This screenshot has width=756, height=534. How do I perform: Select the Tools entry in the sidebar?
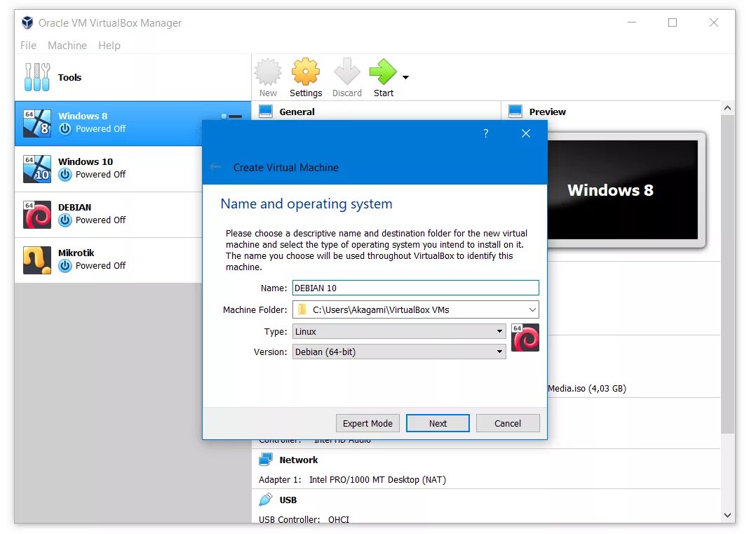point(133,77)
